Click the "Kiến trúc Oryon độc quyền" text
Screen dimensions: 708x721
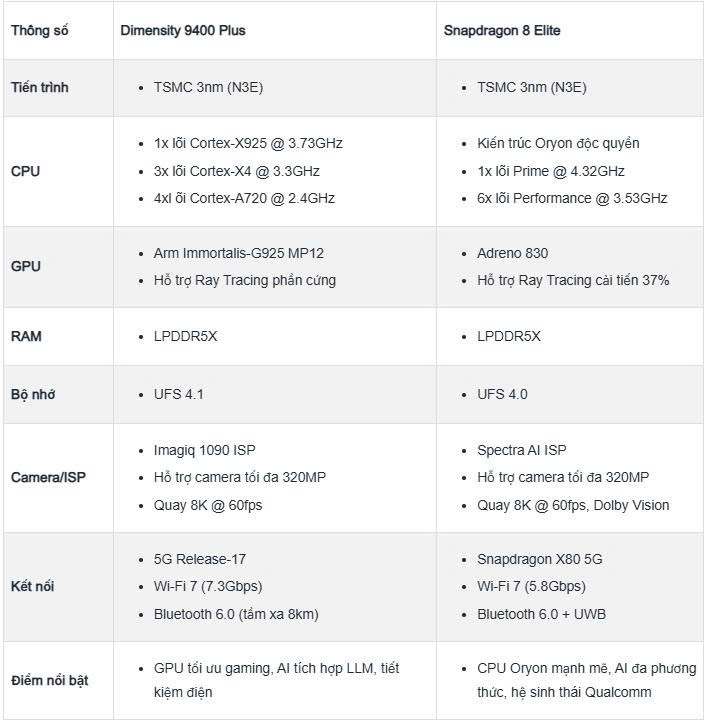558,143
